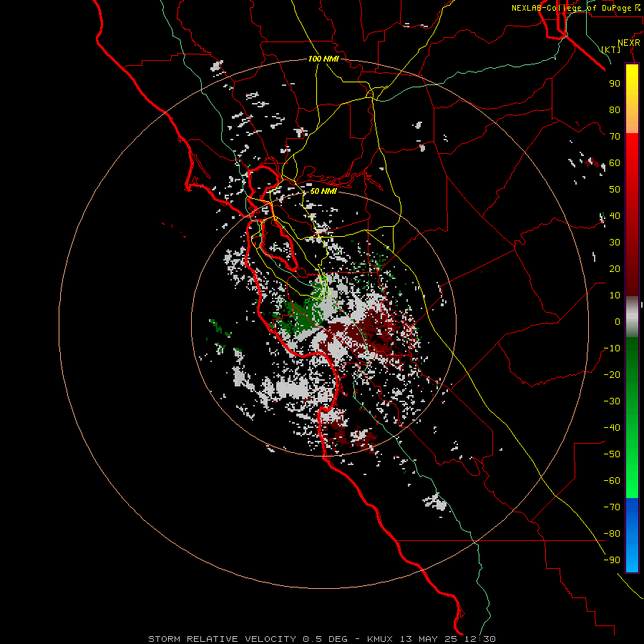Click the -30 scale value
The height and width of the screenshot is (644, 644).
coord(612,401)
